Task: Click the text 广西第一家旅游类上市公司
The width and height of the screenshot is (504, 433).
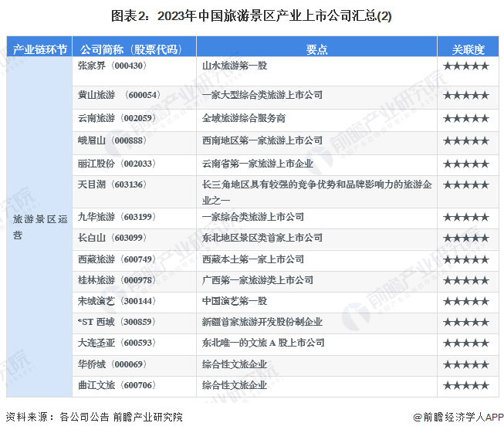Action: pyautogui.click(x=258, y=280)
